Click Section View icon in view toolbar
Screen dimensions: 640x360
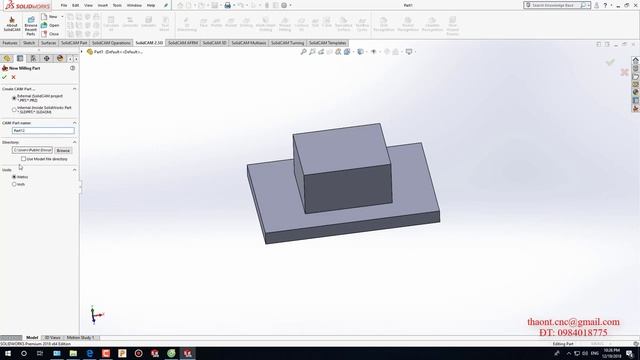pos(330,52)
